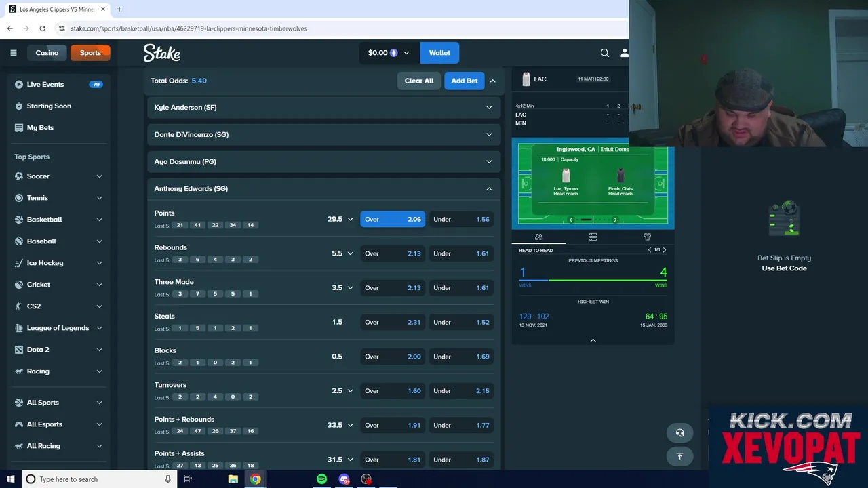
Task: Click the Chrome address bar URL
Action: (189, 28)
